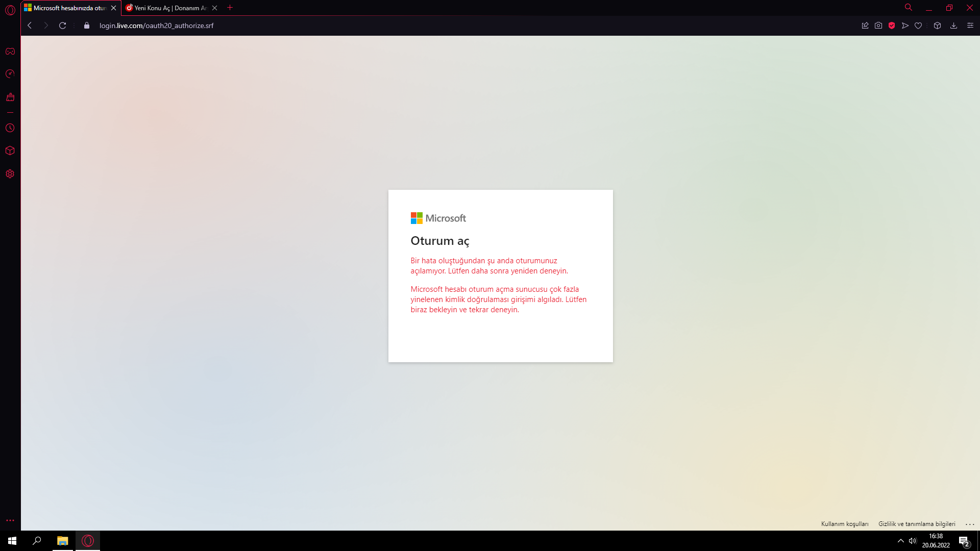Add page to bookmarks heart icon

[x=918, y=26]
